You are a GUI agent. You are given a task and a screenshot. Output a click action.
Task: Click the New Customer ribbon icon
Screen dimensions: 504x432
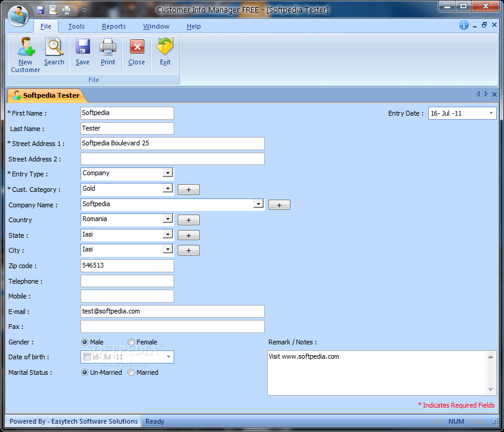tap(26, 55)
